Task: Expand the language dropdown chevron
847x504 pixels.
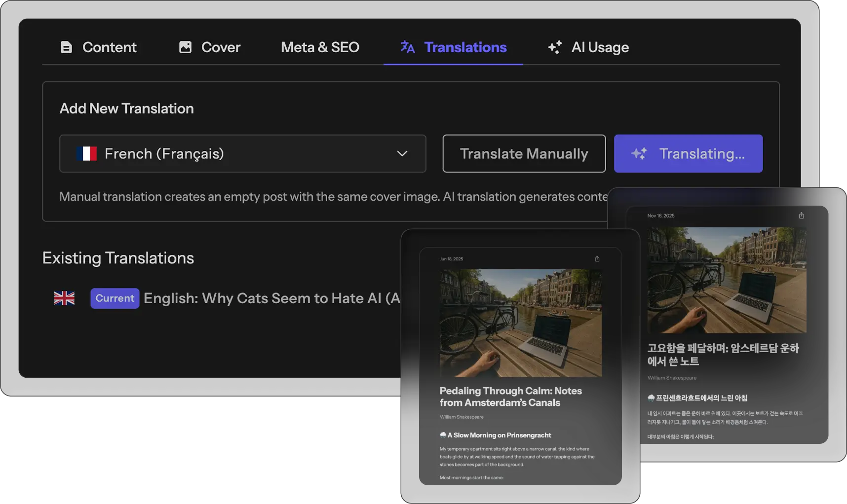Action: click(x=402, y=154)
